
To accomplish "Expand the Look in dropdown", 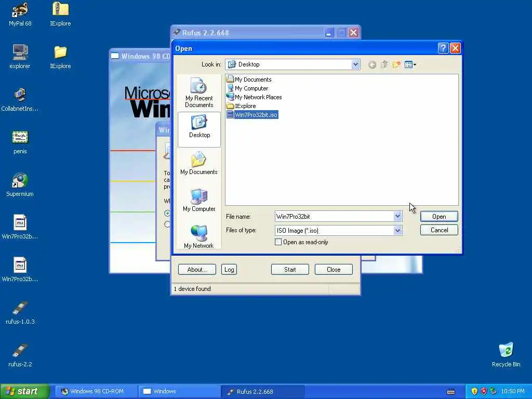I will point(355,64).
